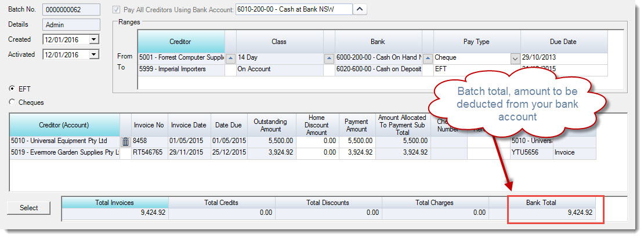This screenshot has width=644, height=238.
Task: Open the Activated date dropdown
Action: 94,54
